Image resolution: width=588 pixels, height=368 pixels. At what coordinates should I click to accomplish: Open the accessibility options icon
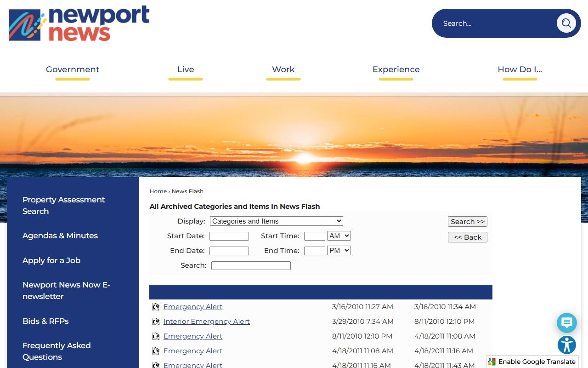coord(567,345)
